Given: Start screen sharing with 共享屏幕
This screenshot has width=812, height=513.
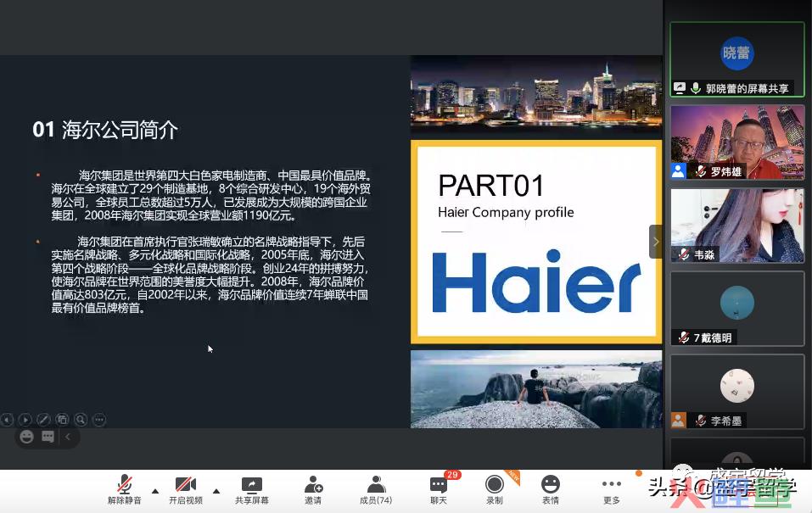Looking at the screenshot, I should tap(252, 490).
